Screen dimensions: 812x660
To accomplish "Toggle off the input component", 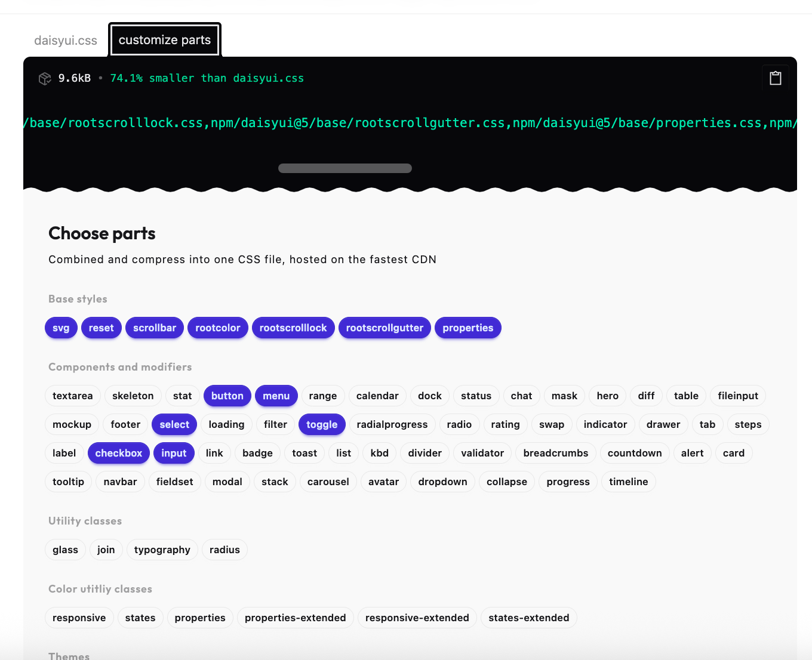I will tap(174, 453).
